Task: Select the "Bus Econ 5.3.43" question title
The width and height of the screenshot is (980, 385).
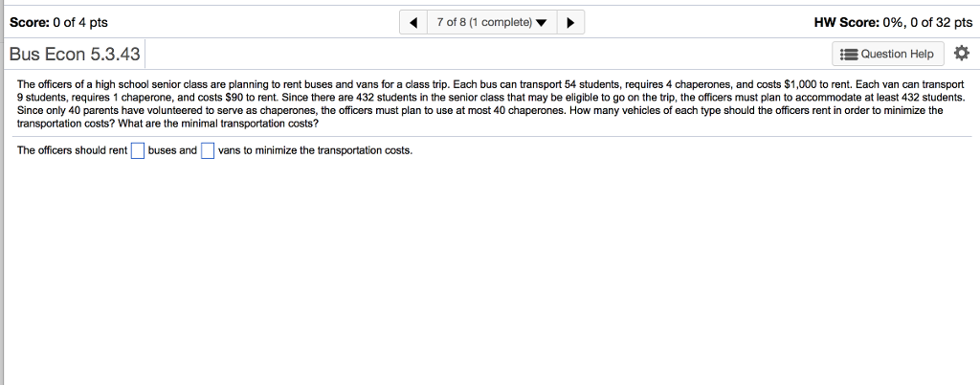Action: pyautogui.click(x=75, y=55)
